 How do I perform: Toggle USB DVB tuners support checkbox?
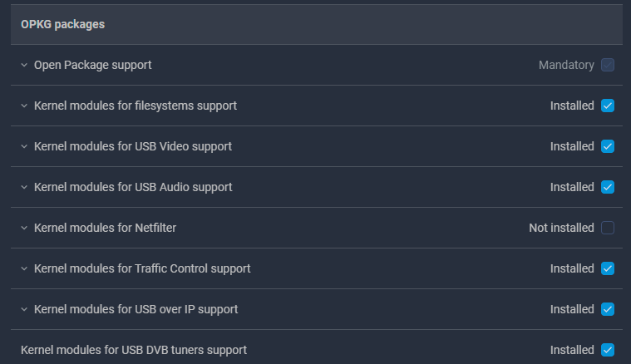(608, 350)
